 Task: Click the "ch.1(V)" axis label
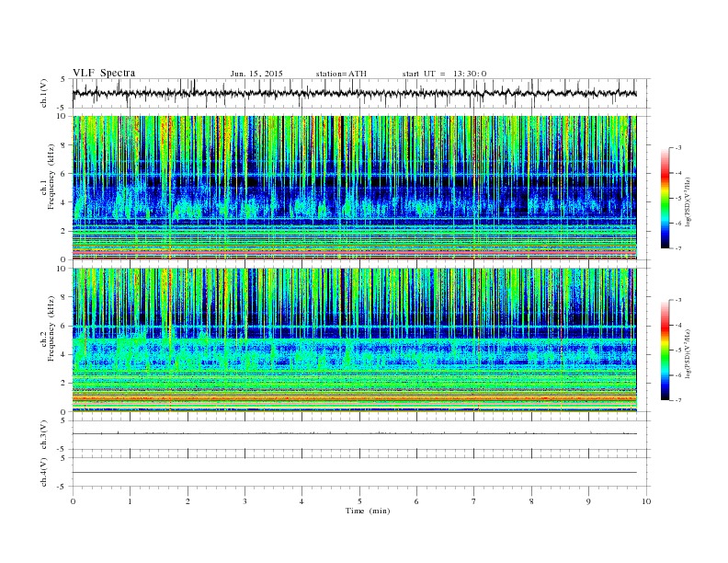tap(44, 93)
